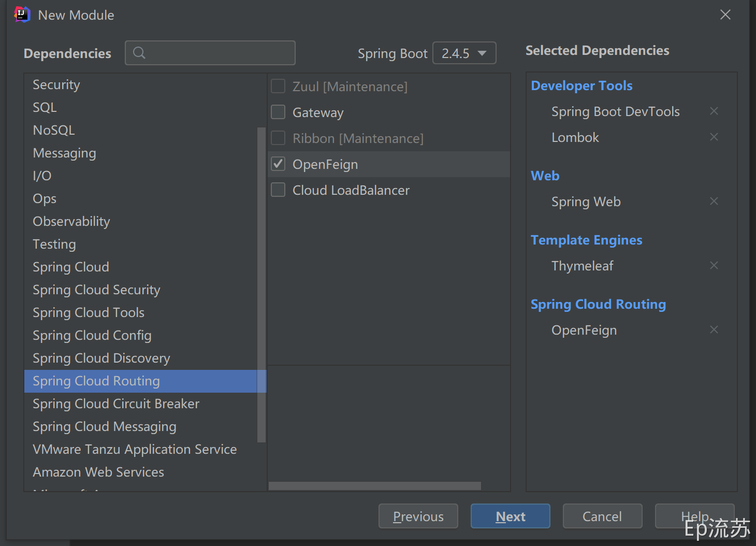
Task: Select the Observability category
Action: (141, 222)
